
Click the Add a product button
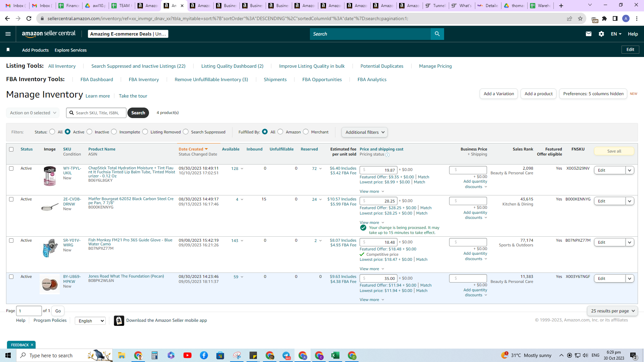pos(538,94)
